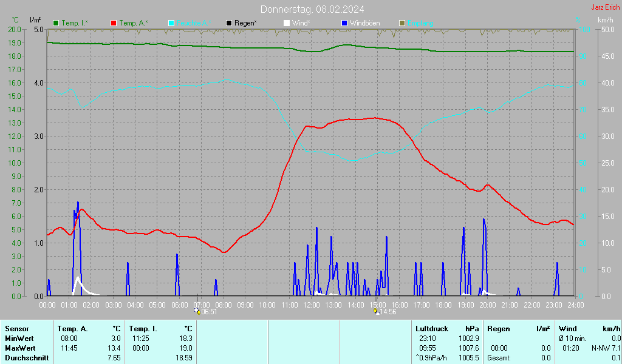Click the '1005.5' average pressure value
Image resolution: width=622 pixels, height=364 pixels.
click(x=469, y=358)
